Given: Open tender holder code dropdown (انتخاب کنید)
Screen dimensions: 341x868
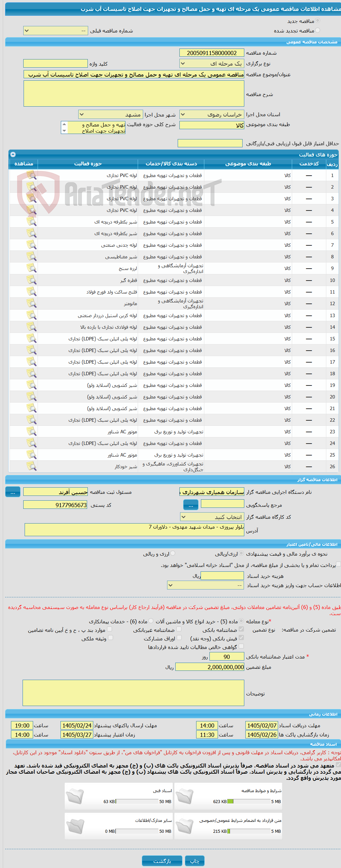Looking at the screenshot, I should (x=212, y=517).
